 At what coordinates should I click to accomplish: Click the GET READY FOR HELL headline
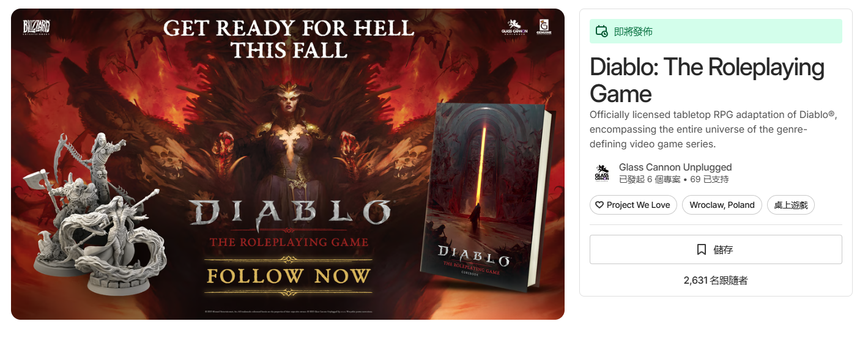click(x=289, y=39)
